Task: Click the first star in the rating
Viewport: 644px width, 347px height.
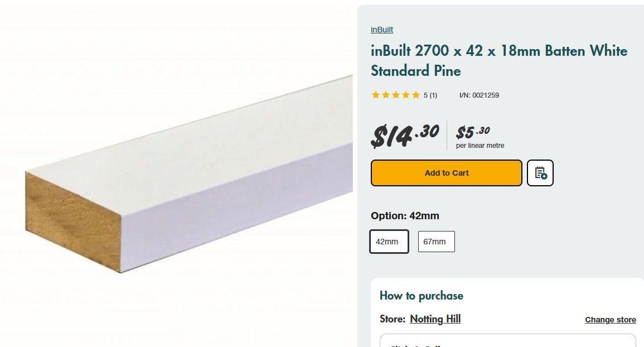Action: (375, 95)
